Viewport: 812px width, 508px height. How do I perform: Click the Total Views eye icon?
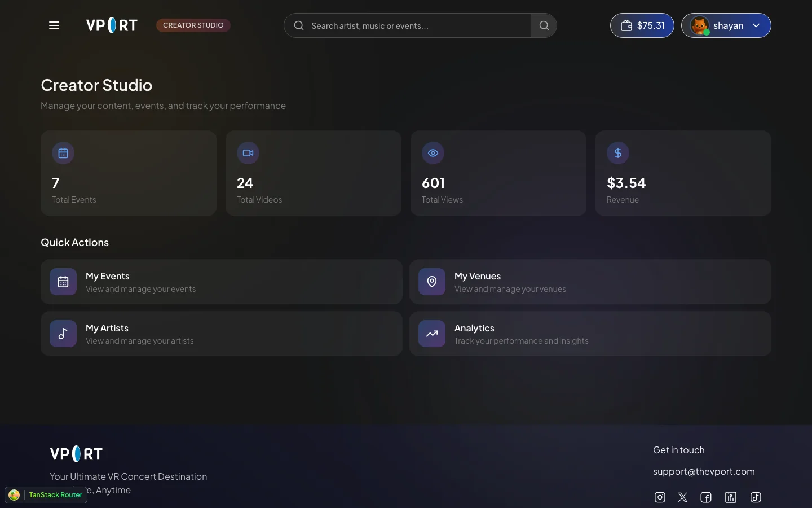pos(433,153)
